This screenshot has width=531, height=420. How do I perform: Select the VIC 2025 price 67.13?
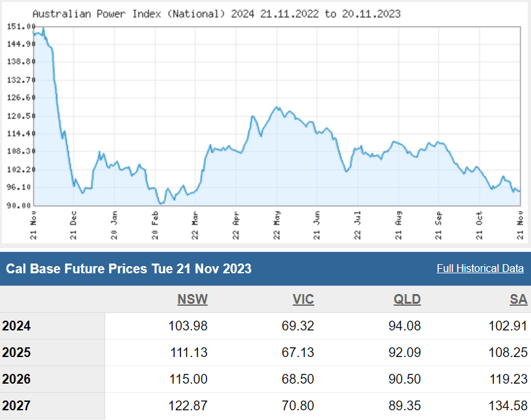click(x=297, y=352)
